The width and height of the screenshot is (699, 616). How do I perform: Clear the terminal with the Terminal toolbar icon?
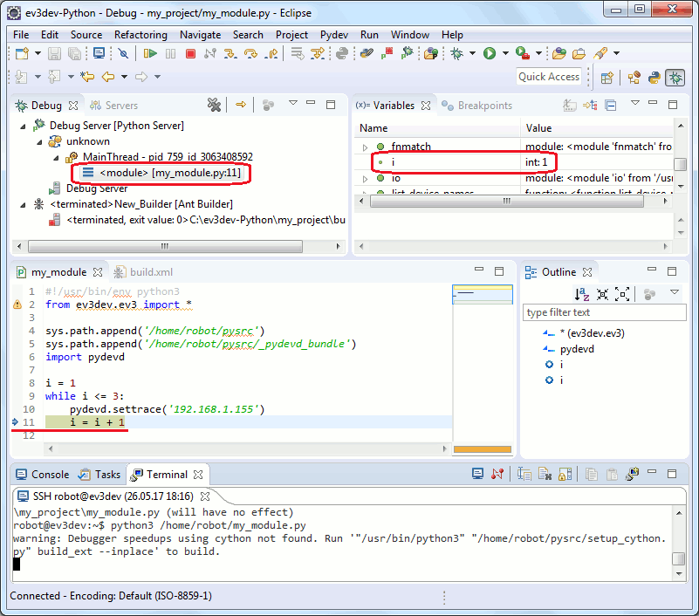(545, 474)
